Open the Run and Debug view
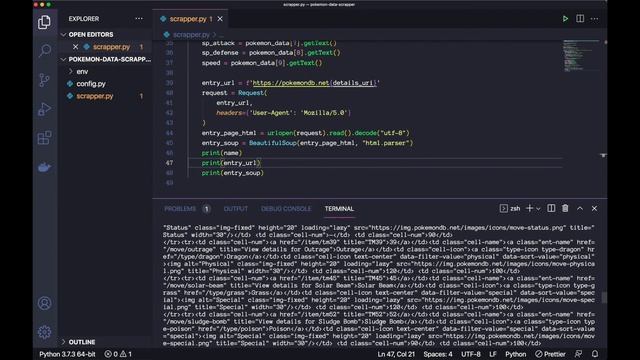Screen dimensions: 640x360 coord(44,109)
